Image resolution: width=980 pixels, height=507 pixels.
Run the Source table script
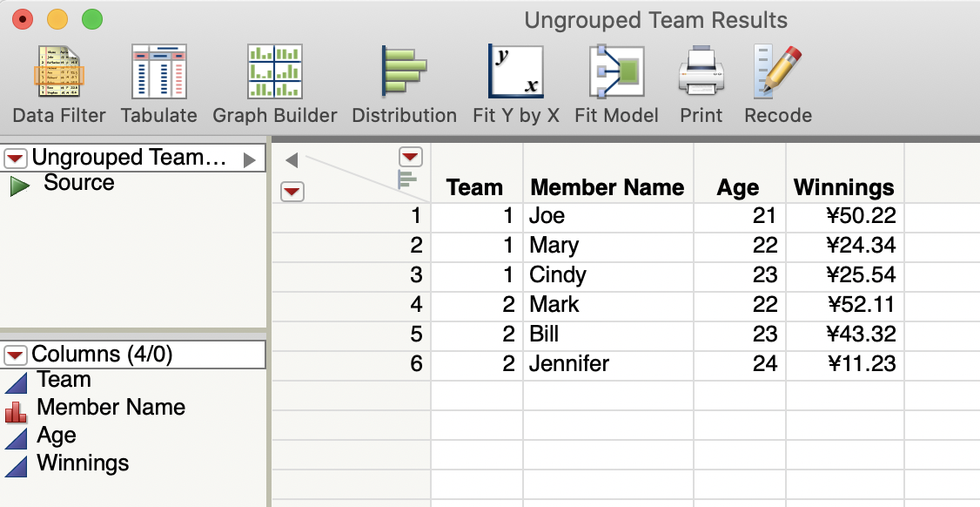(19, 185)
